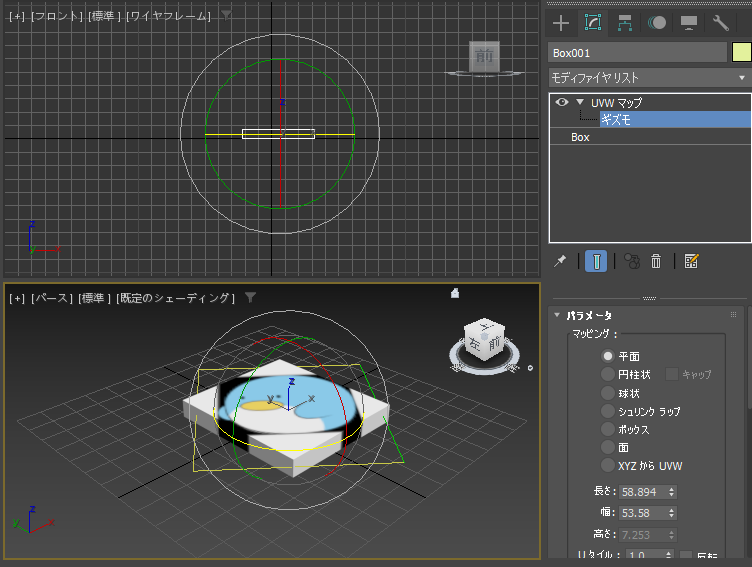Open the Front viewport [+] menu
The height and width of the screenshot is (567, 752).
pos(17,16)
